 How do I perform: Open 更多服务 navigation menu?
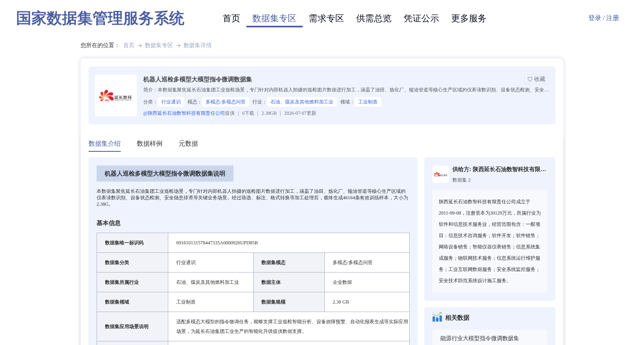coord(469,19)
